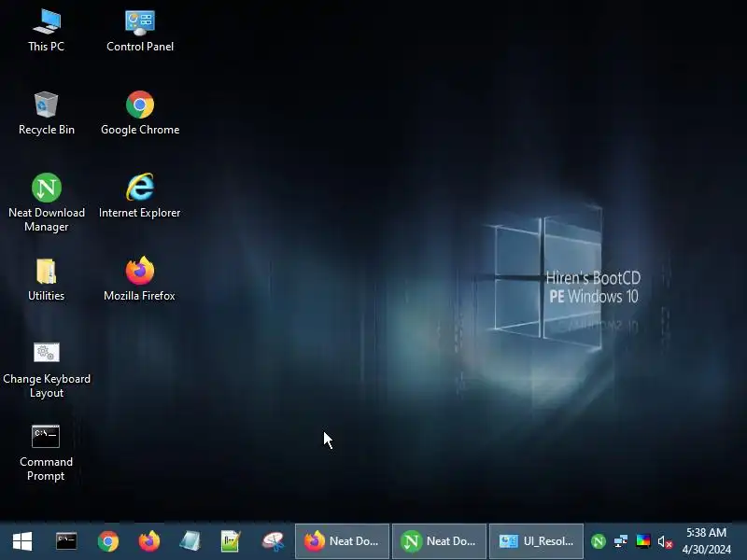Switch to UI_Resol... taskbar window
This screenshot has width=747, height=560.
point(536,541)
